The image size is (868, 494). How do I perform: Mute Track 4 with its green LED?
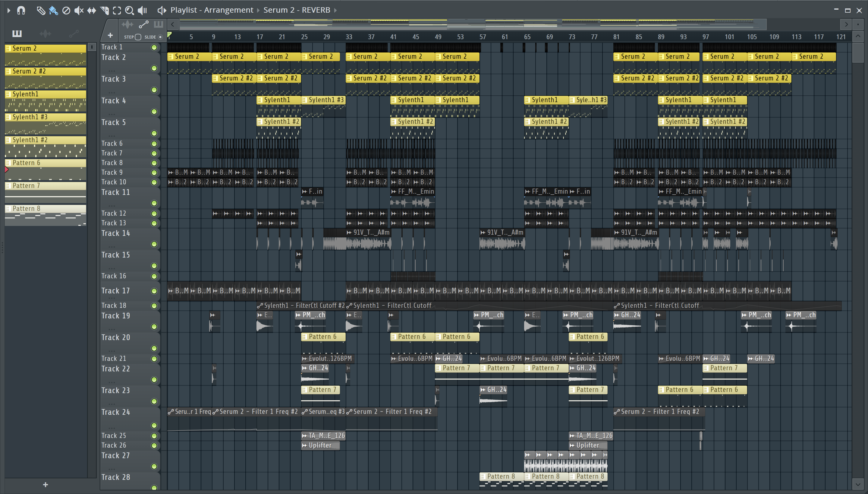(154, 112)
